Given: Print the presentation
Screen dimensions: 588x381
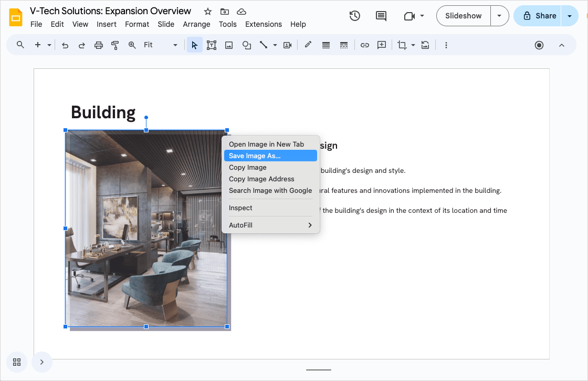Looking at the screenshot, I should (x=99, y=45).
